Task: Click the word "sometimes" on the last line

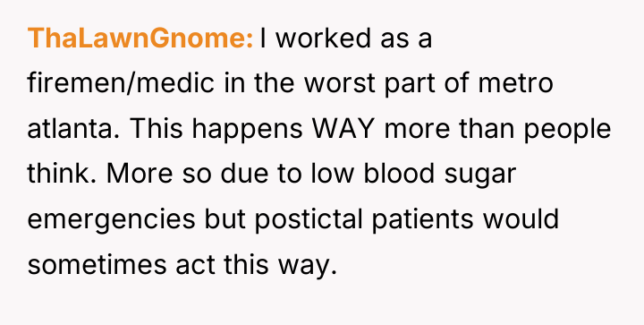Action: [x=97, y=264]
